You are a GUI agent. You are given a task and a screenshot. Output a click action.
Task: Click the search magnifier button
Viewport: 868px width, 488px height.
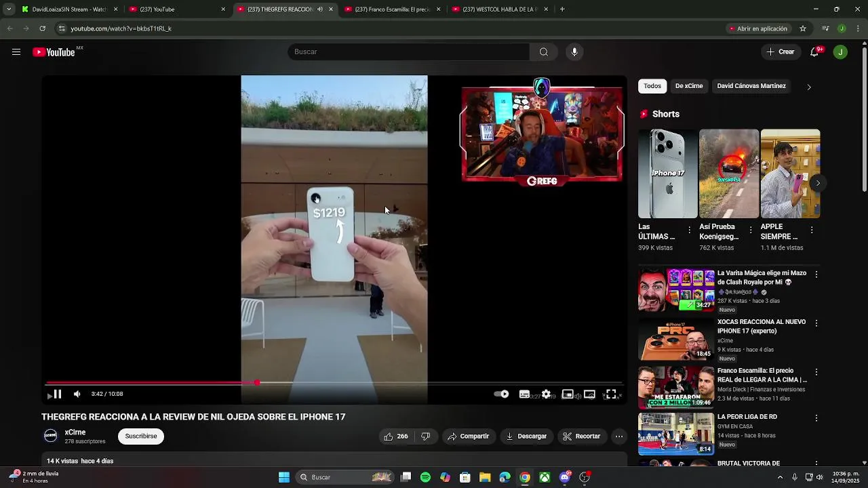click(x=544, y=52)
